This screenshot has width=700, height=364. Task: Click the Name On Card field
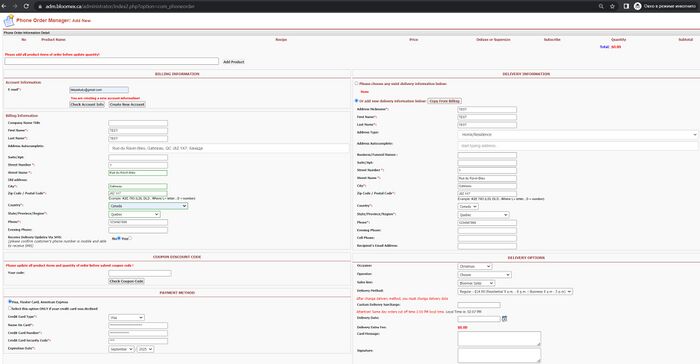pyautogui.click(x=138, y=325)
